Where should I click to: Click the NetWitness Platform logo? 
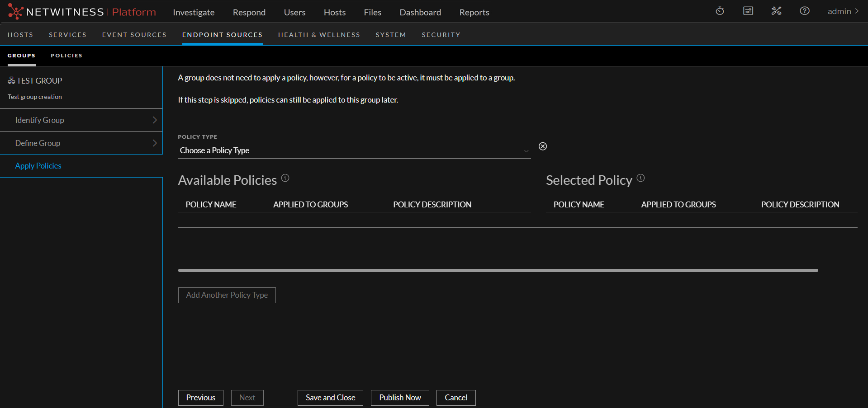click(x=81, y=12)
